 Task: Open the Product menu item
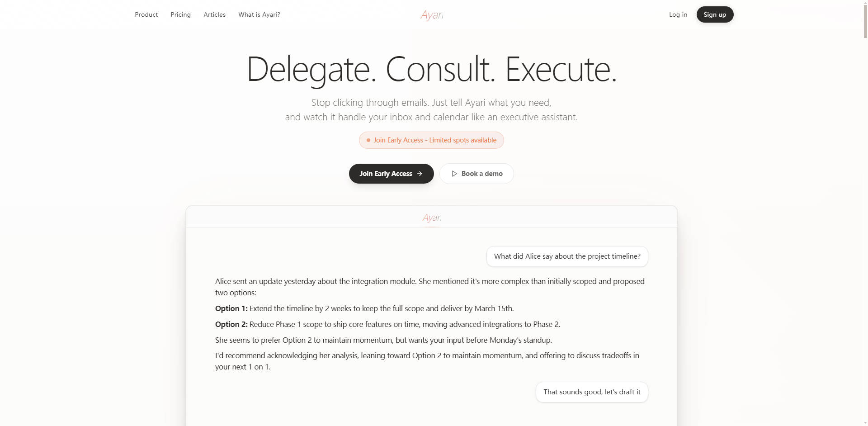pos(146,14)
